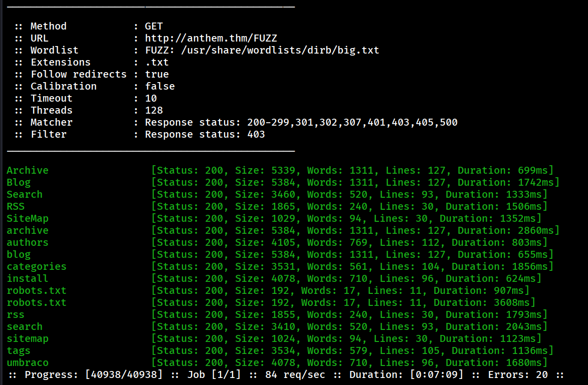Select the SiteMap result in mixed case

(28, 218)
